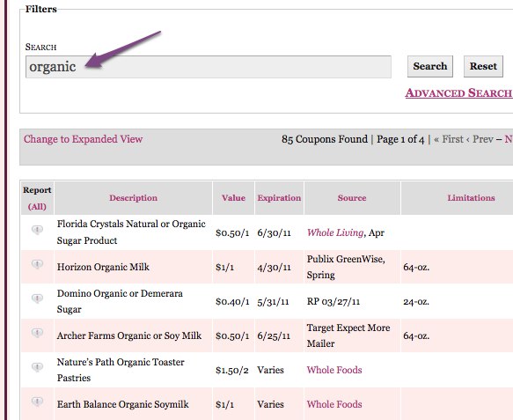Viewport: 513px width, 420px height.
Task: Report the Florida Crystals Sugar coupon
Action: click(37, 230)
